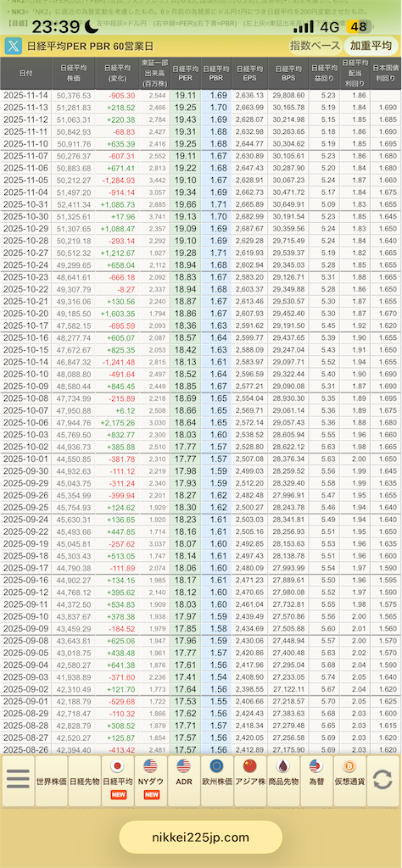The image size is (402, 868).
Task: Click the 日経平均(変化) column header
Action: click(x=117, y=73)
